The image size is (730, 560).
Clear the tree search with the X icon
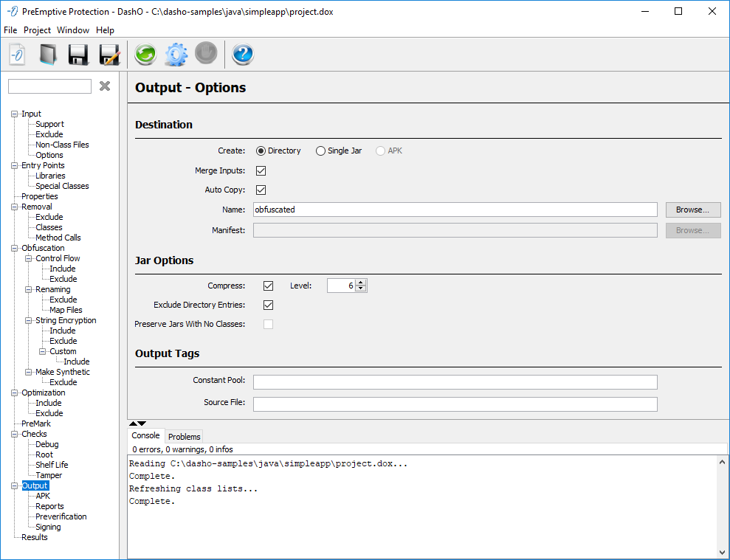[105, 86]
